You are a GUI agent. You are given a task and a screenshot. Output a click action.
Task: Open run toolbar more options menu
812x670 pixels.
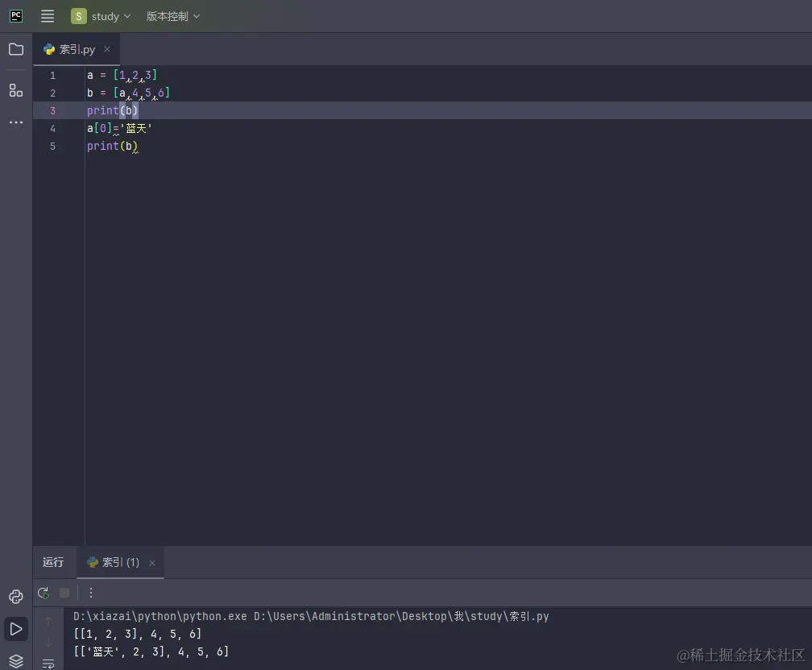pyautogui.click(x=90, y=593)
